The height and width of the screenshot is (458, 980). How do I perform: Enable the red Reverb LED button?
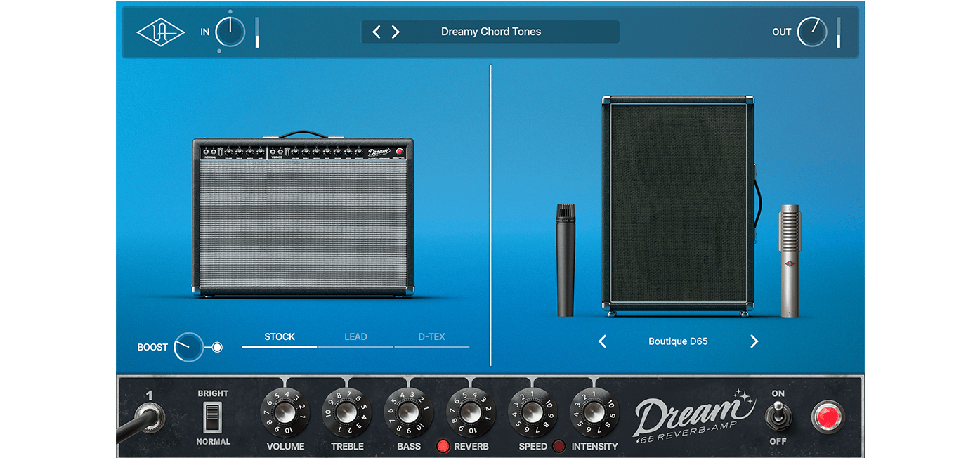[x=443, y=446]
